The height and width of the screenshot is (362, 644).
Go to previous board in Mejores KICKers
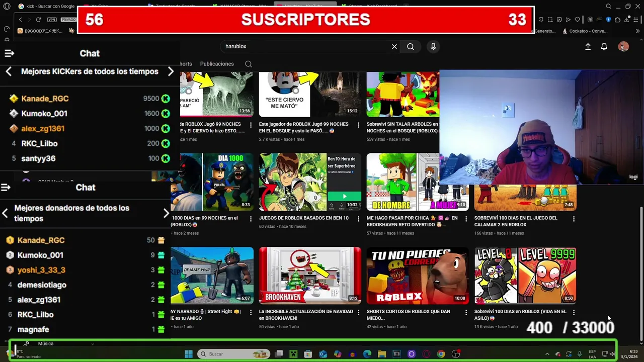tap(9, 71)
